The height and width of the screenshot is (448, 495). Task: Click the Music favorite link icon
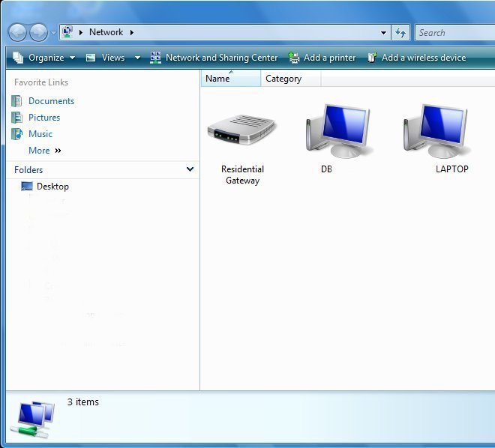pos(16,133)
